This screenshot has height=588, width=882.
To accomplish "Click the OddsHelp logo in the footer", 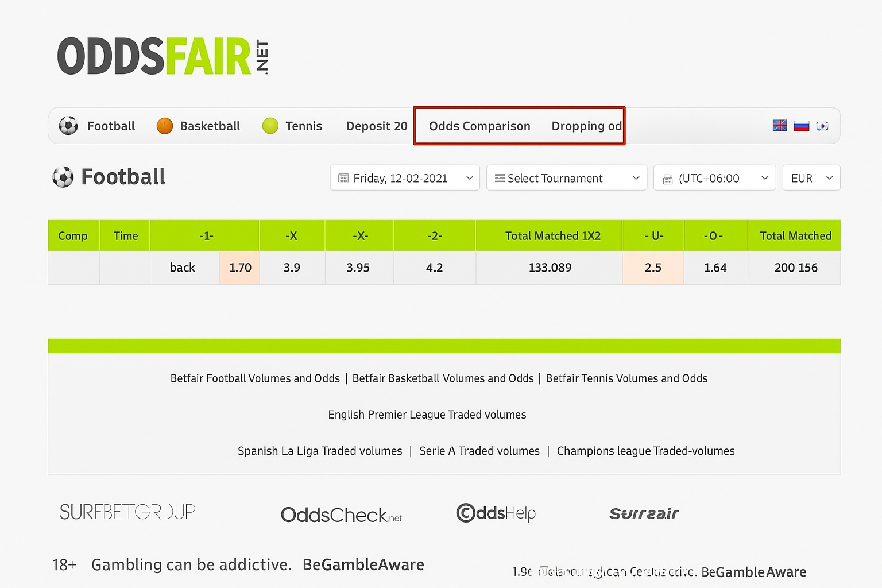I will 495,513.
